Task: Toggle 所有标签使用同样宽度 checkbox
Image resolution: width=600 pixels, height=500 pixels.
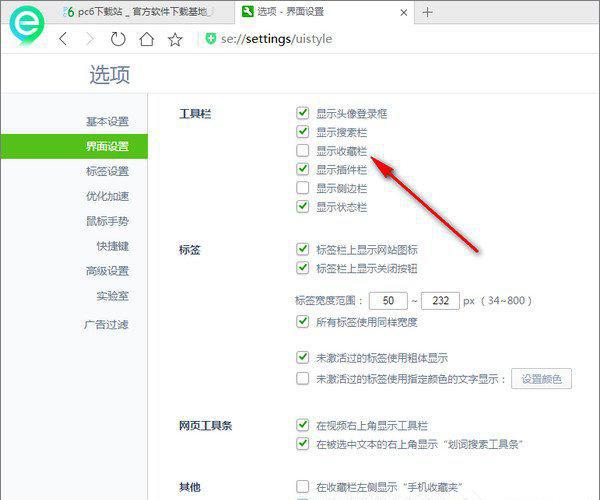Action: [302, 321]
